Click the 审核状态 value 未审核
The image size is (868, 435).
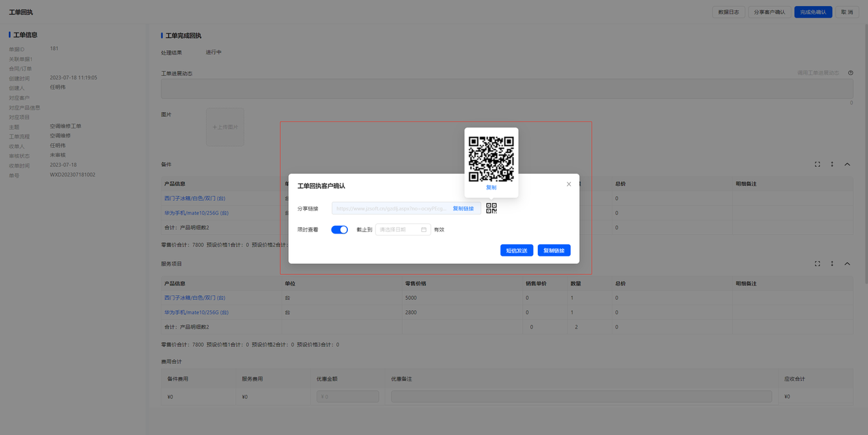58,155
